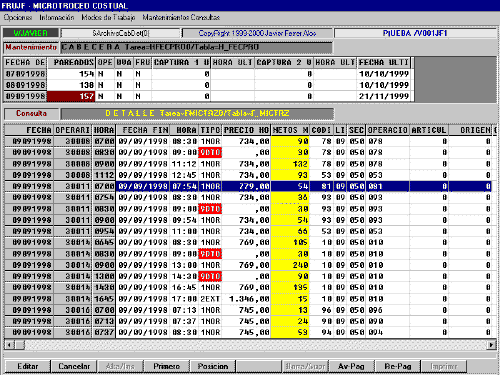
Task: Click the greyed Imprimir button
Action: click(x=444, y=366)
